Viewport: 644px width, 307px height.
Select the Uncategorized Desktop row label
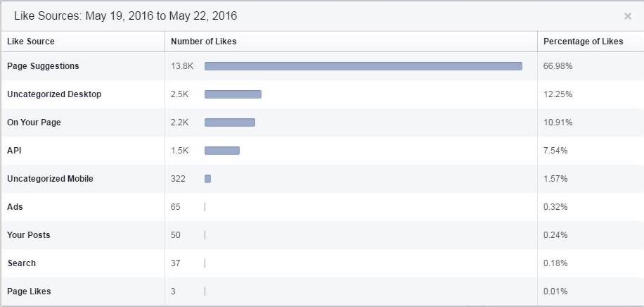pos(54,94)
